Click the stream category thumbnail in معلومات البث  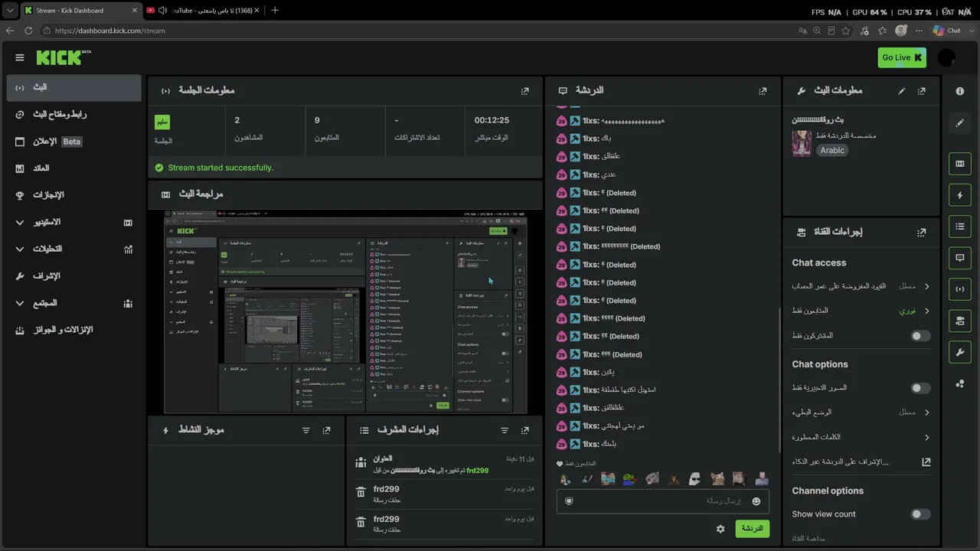[802, 143]
